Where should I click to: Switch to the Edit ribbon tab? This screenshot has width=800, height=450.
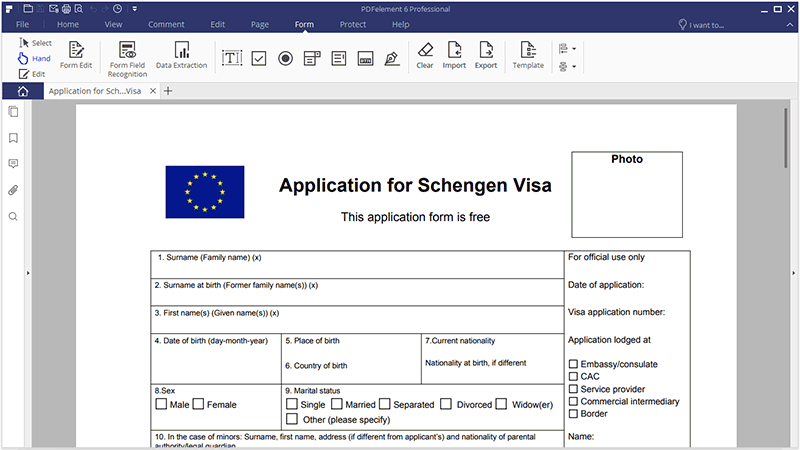click(218, 24)
